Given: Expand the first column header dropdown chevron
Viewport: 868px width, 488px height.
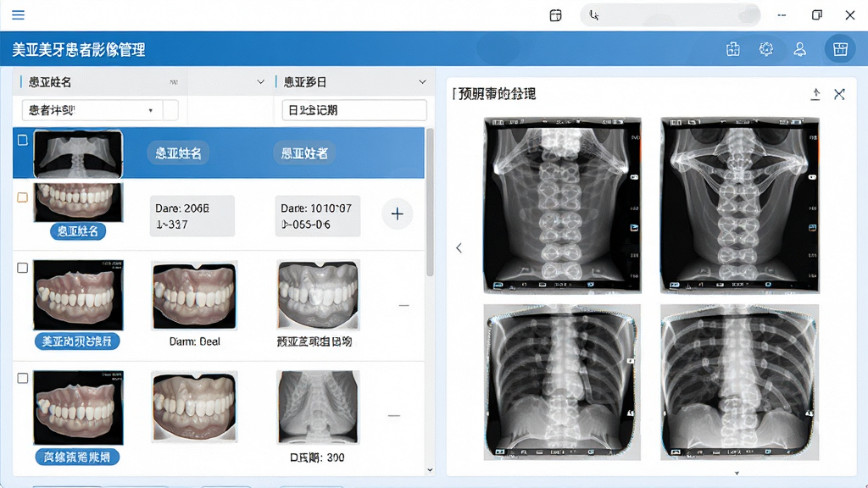Looking at the screenshot, I should (x=261, y=82).
